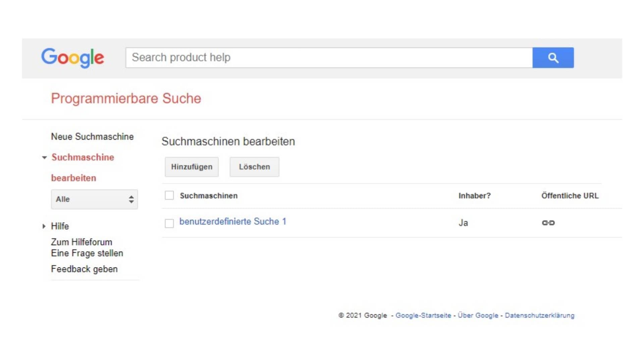Screen dimensions: 644x362
Task: Collapse the Suchmaschine bearbeiten section arrow
Action: tap(44, 158)
